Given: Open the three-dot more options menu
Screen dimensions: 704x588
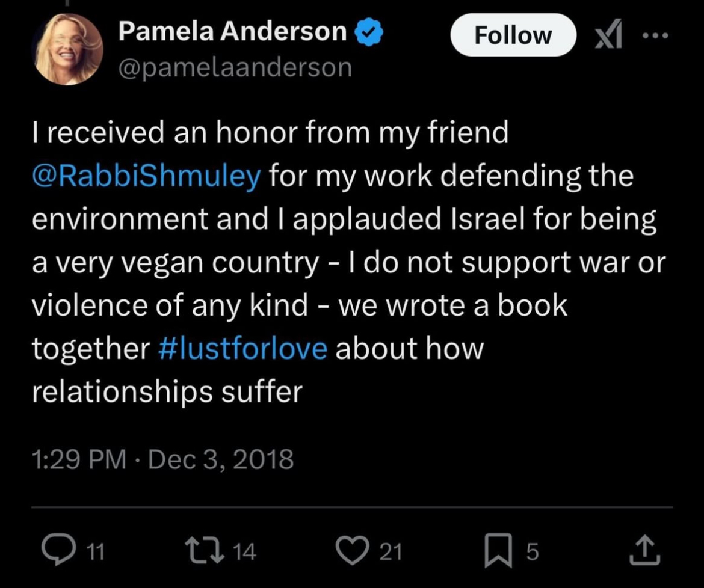Looking at the screenshot, I should (655, 35).
